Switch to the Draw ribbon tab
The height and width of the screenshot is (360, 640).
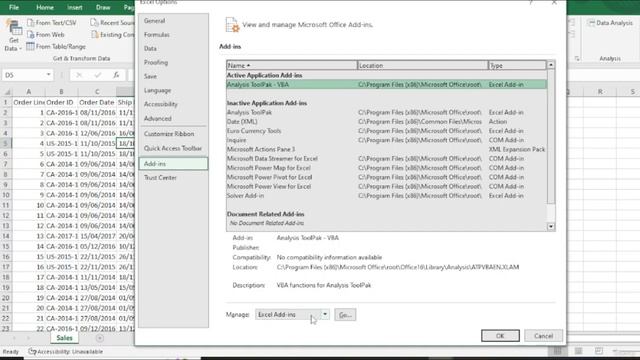coord(103,7)
